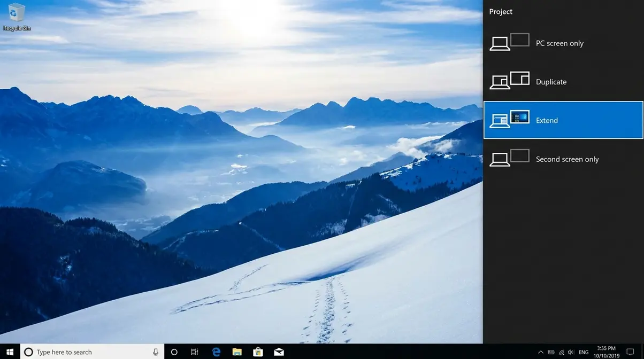
Task: Switch to Second screen only mode
Action: pyautogui.click(x=563, y=159)
